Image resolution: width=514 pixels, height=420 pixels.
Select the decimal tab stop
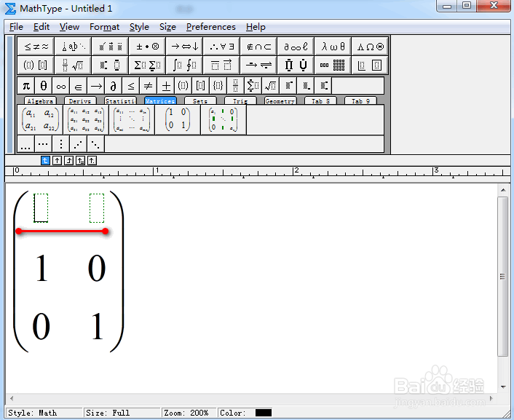point(92,161)
